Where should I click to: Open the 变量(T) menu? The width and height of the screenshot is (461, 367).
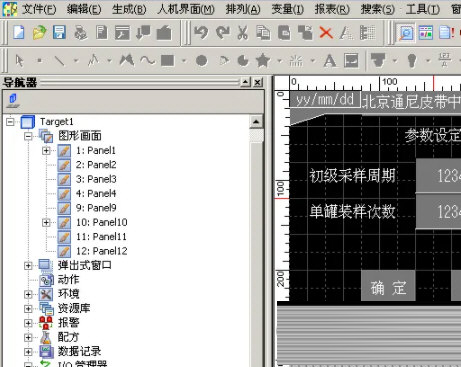point(287,9)
